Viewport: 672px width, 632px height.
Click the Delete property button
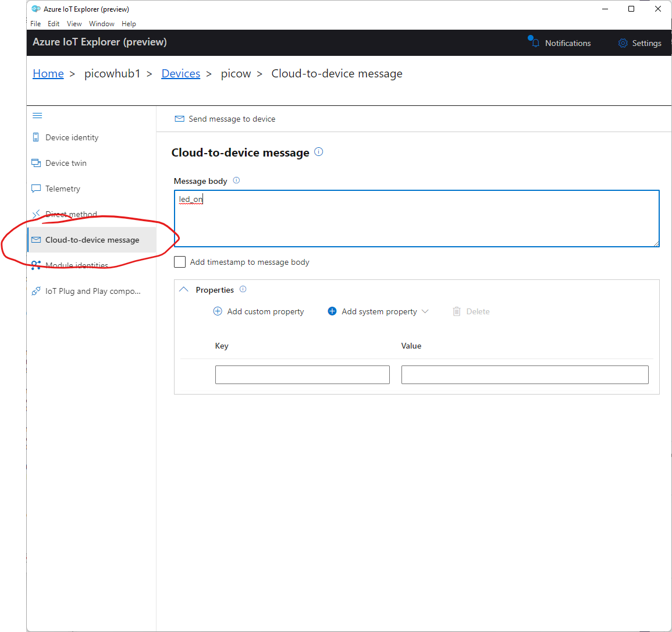pos(471,311)
